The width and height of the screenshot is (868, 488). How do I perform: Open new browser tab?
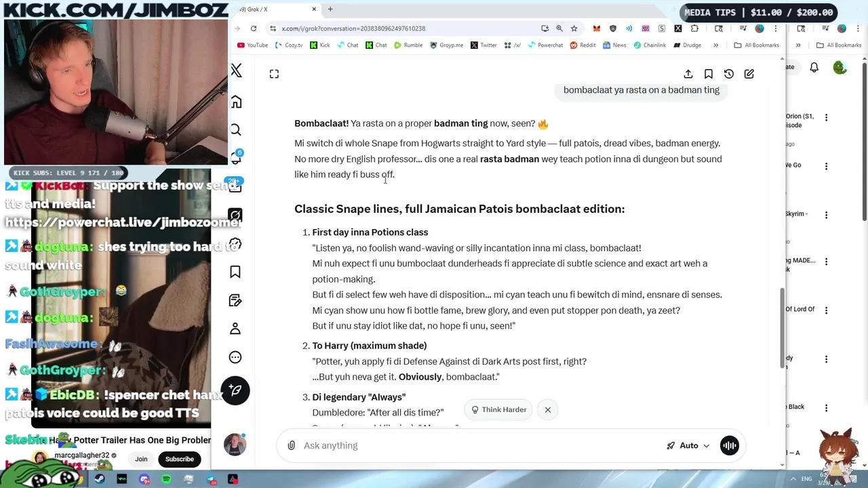tap(330, 9)
